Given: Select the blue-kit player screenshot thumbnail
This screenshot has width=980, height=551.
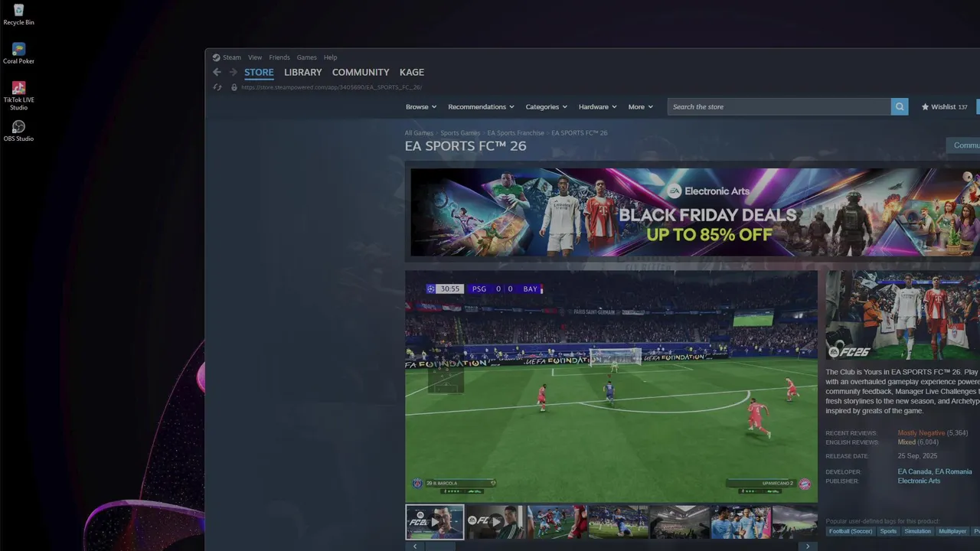Looking at the screenshot, I should 619,521.
